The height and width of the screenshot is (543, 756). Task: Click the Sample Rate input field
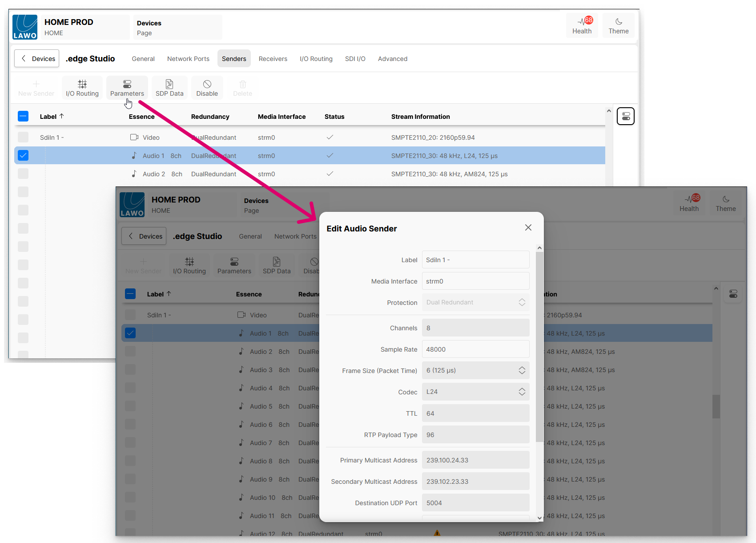[x=475, y=349]
